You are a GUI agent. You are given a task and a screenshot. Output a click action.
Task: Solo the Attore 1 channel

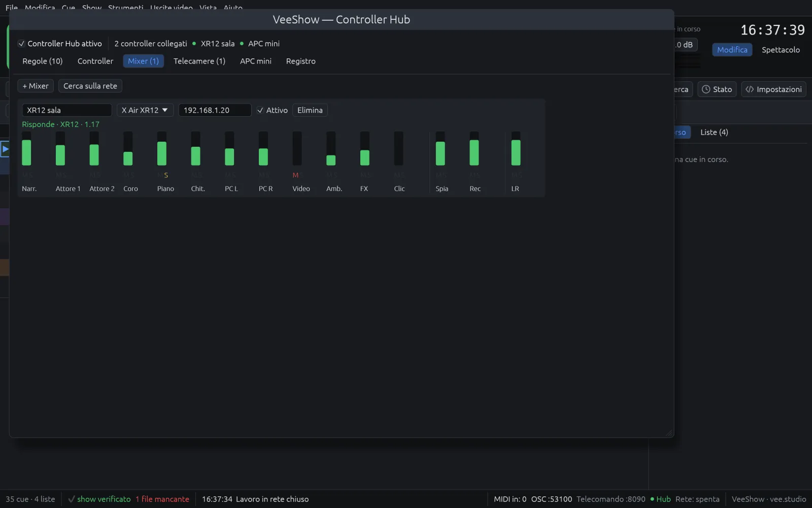64,175
